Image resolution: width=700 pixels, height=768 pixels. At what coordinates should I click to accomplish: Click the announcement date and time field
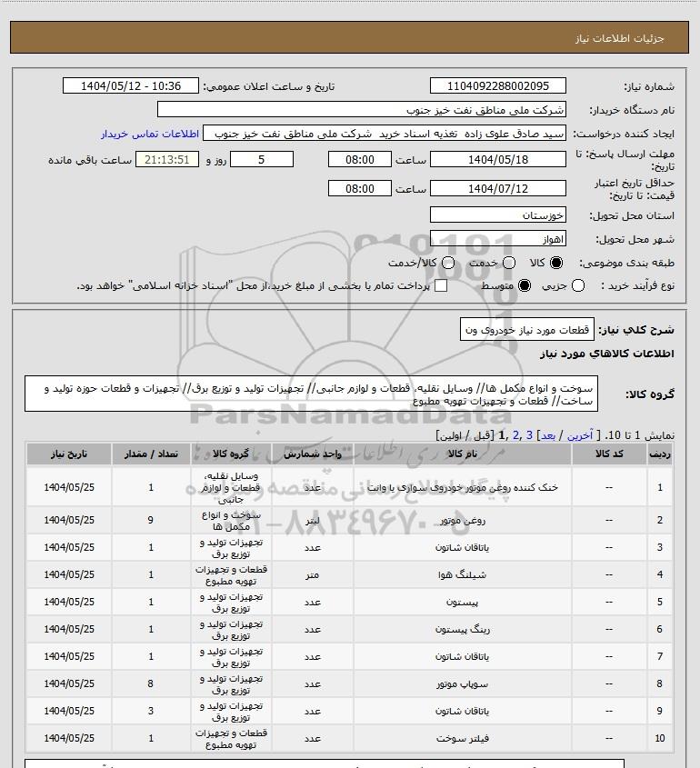[131, 85]
